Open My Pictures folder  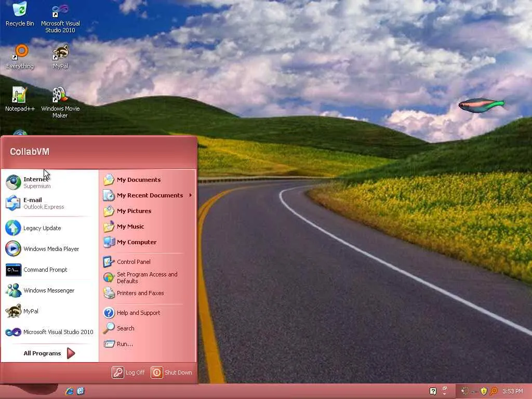click(x=148, y=211)
